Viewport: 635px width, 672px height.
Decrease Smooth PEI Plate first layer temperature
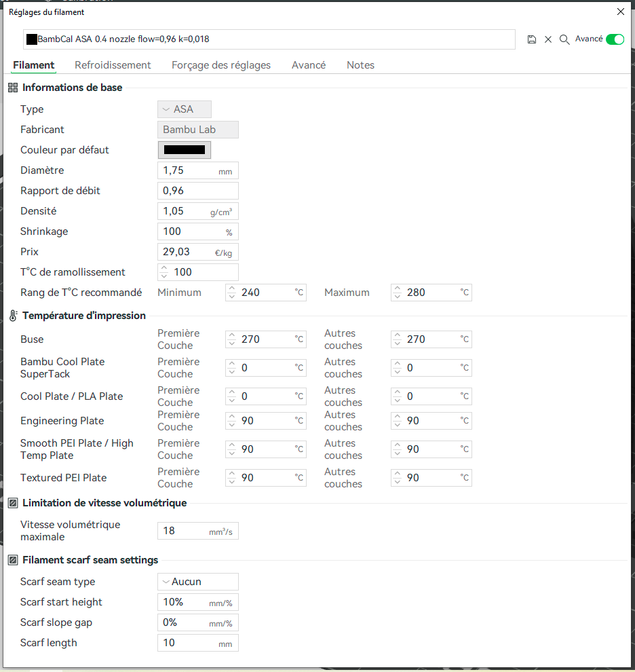(x=232, y=453)
